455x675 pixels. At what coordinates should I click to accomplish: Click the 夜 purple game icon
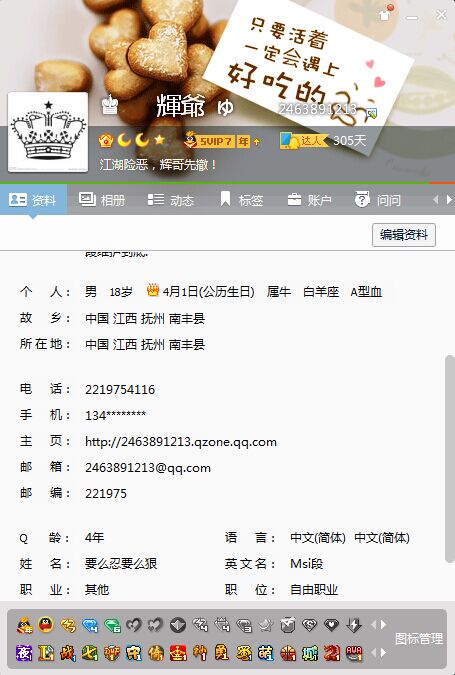pos(24,653)
